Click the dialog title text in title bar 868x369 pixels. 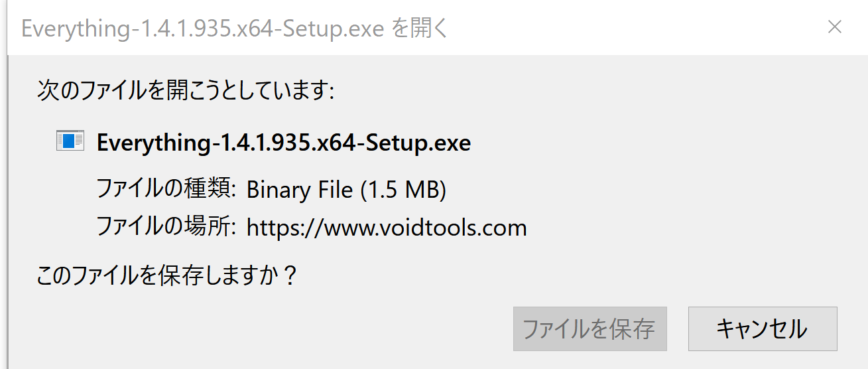pyautogui.click(x=235, y=29)
